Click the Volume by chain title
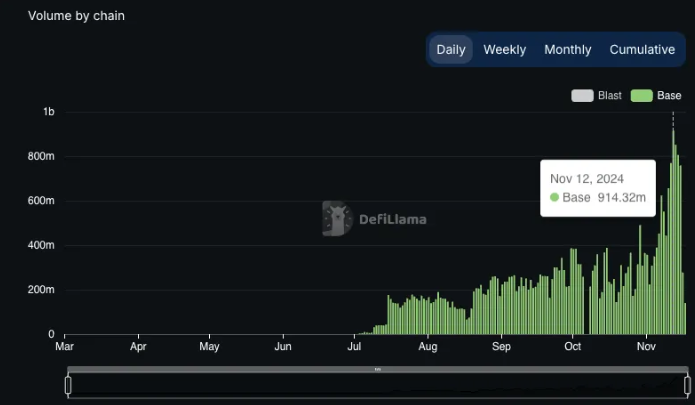The image size is (695, 405). [76, 16]
